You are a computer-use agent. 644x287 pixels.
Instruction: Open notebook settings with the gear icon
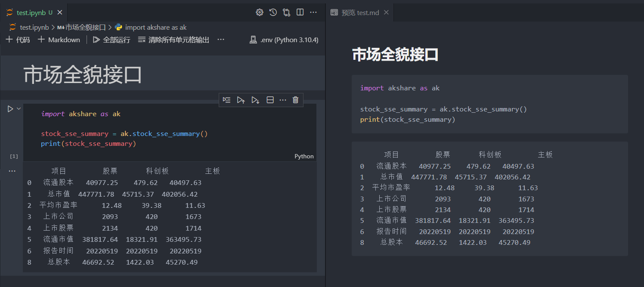point(259,12)
